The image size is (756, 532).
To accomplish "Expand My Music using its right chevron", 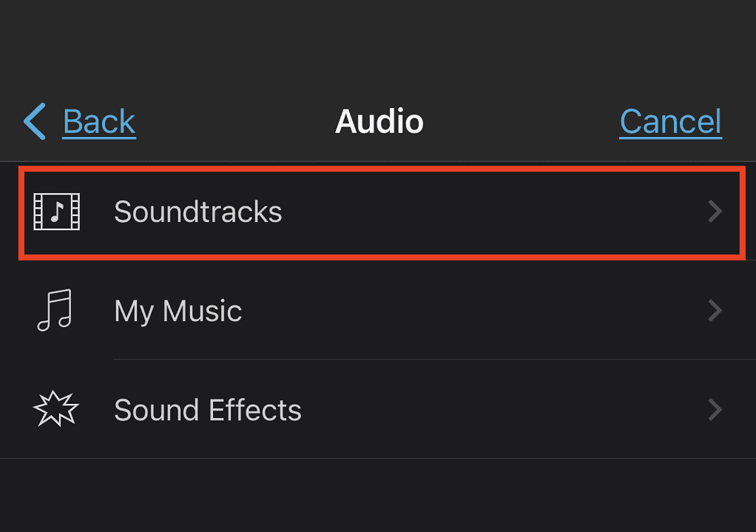I will (714, 310).
